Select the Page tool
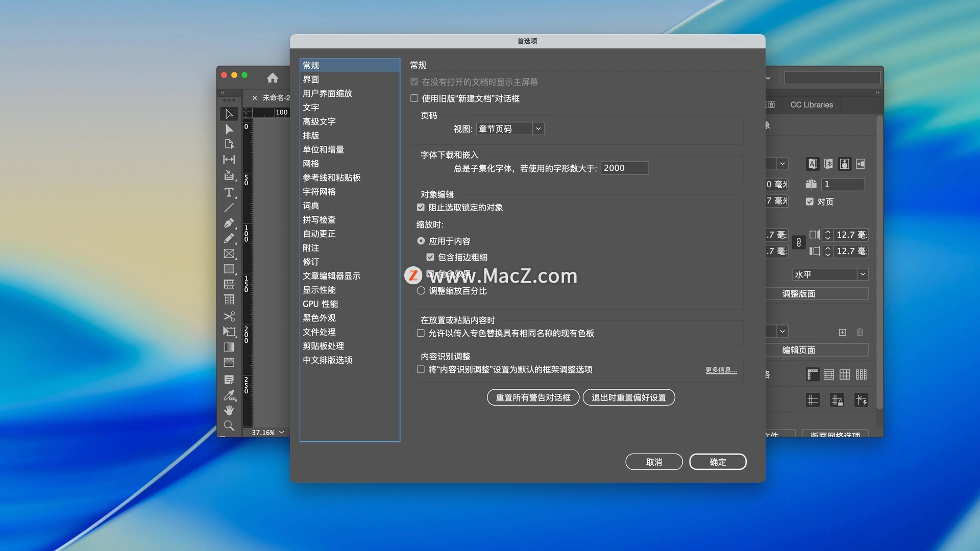 229,144
